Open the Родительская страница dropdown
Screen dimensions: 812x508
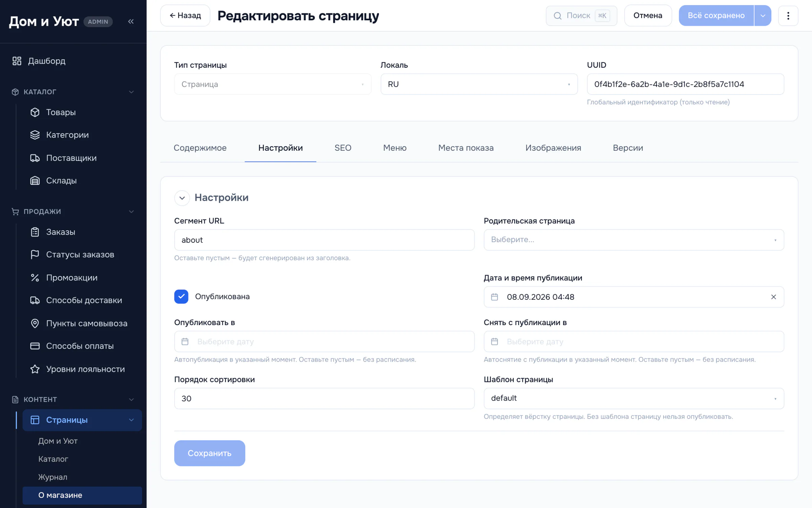tap(634, 240)
